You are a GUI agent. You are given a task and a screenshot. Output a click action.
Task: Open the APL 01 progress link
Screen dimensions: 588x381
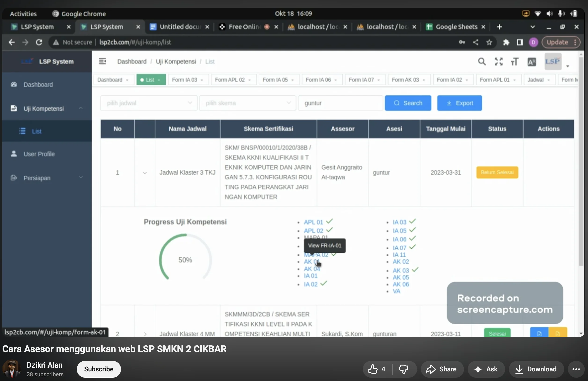pyautogui.click(x=313, y=222)
